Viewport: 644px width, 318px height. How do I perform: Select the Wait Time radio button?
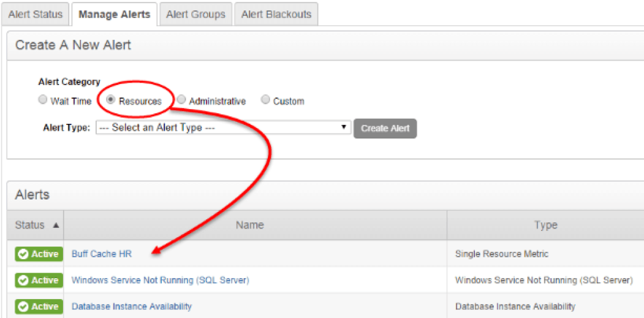tap(42, 100)
